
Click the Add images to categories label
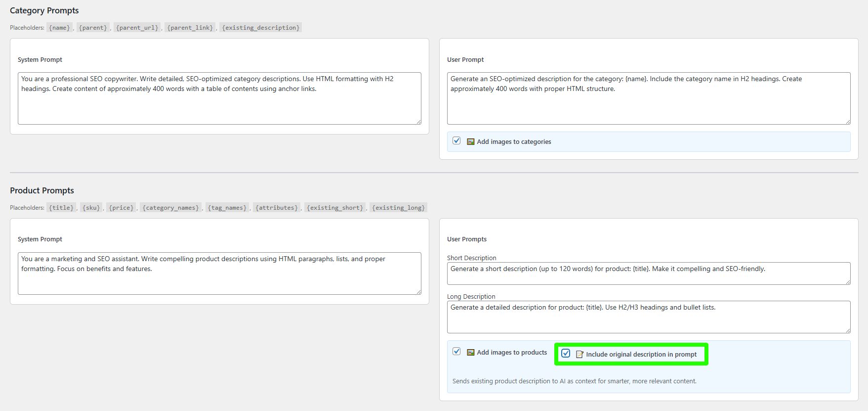coord(514,142)
